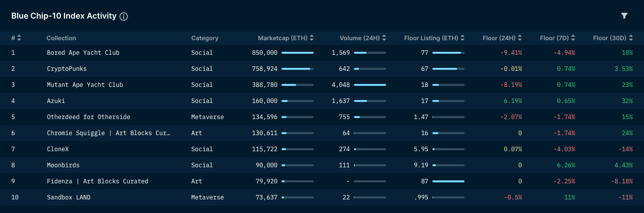Screen dimensions: 644x213
Task: Open Mutant Ape Yacht Club collection
Action: pos(85,85)
